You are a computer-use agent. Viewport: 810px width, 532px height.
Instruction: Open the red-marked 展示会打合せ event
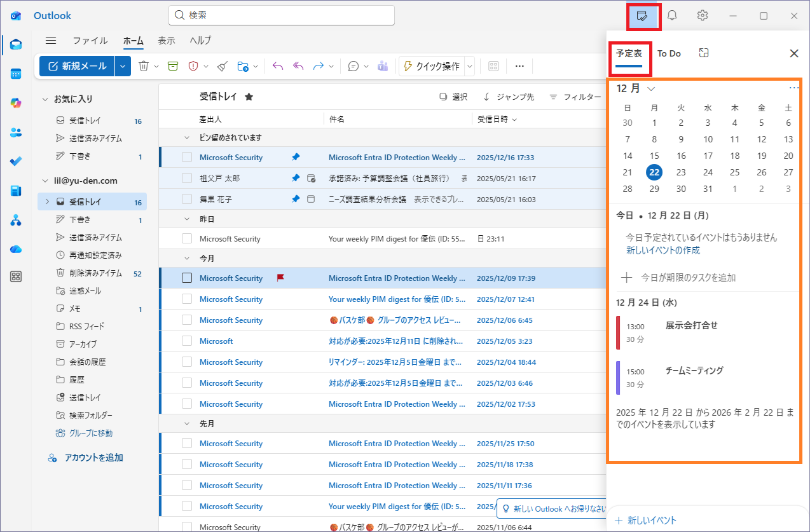coord(691,325)
